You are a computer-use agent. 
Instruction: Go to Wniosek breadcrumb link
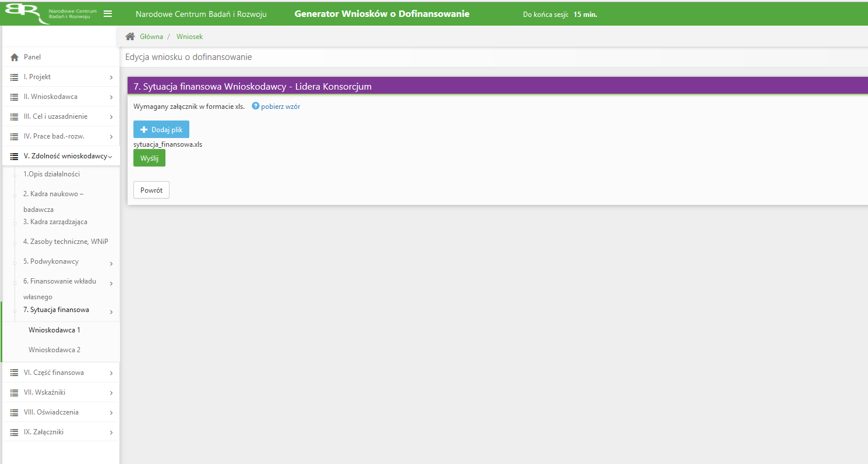(190, 37)
